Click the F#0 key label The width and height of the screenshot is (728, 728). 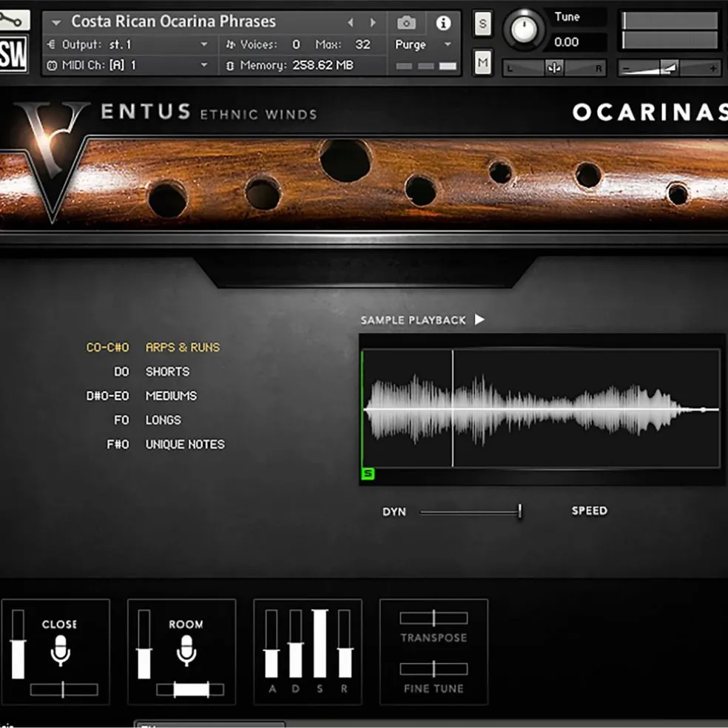pos(118,445)
